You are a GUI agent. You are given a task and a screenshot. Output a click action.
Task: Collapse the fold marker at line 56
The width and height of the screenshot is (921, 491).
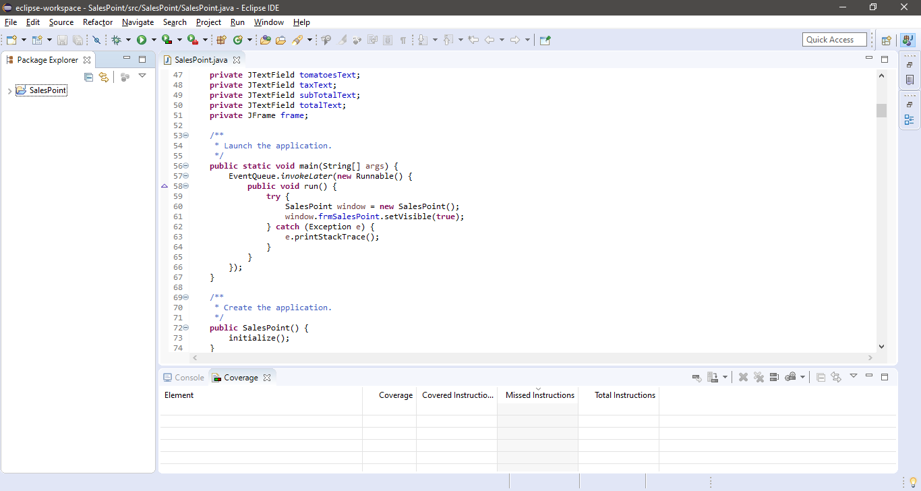coord(186,166)
